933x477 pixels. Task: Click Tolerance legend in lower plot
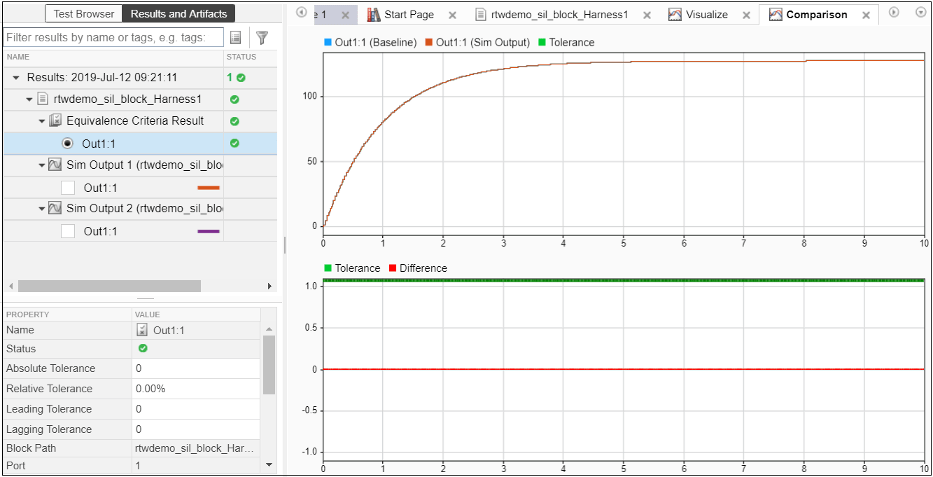[352, 268]
